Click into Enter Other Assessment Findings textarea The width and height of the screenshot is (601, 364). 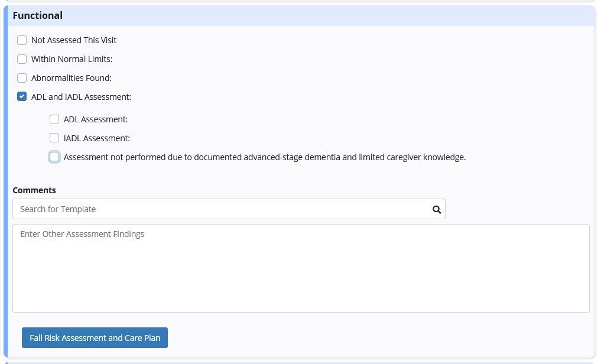coord(301,268)
